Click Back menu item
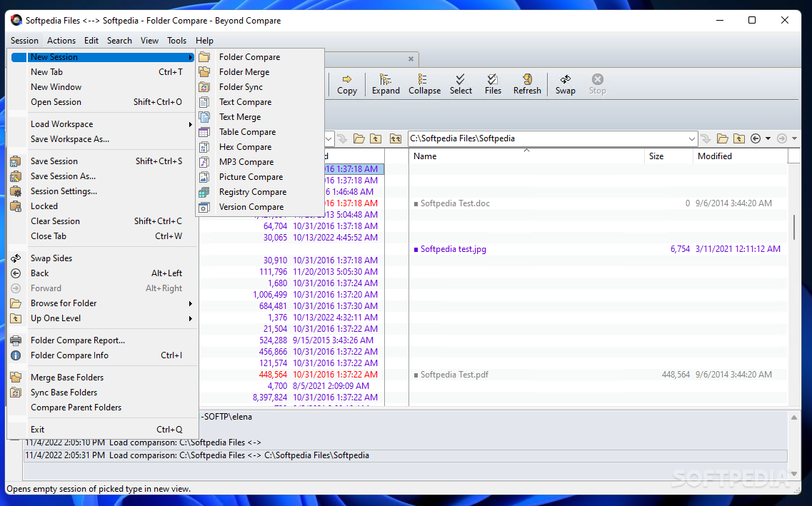 103,273
